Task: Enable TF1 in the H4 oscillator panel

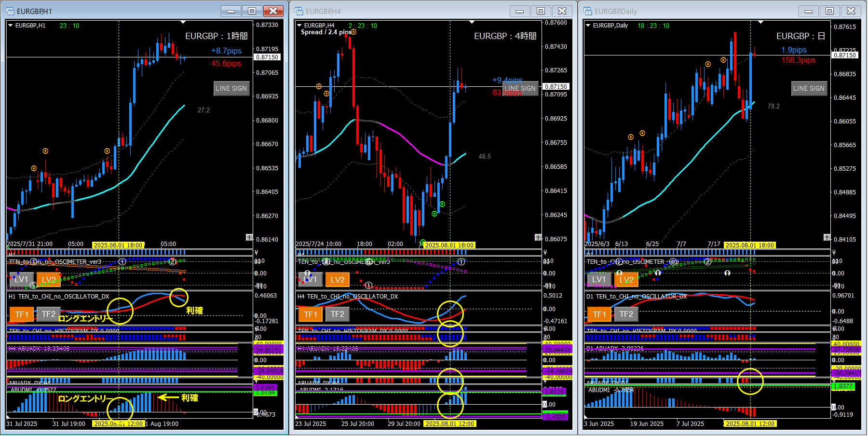Action: (311, 314)
